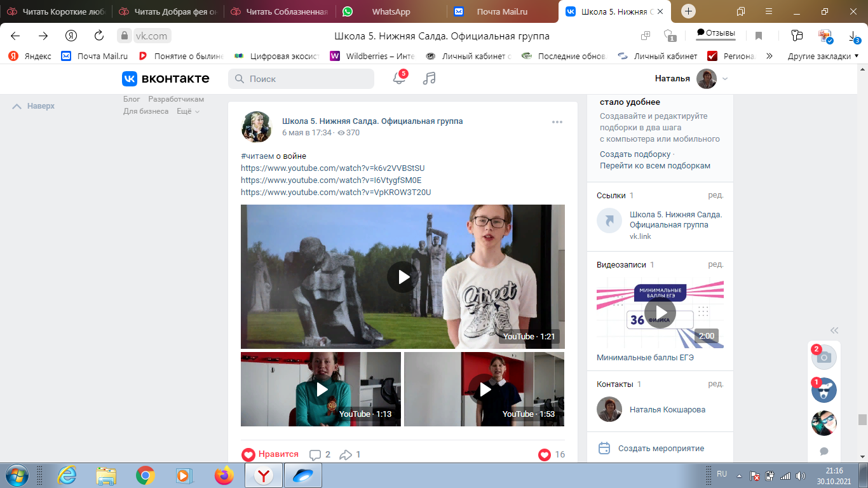Image resolution: width=868 pixels, height=488 pixels.
Task: Play the 1:53 YouTube video thumbnail
Action: (484, 389)
